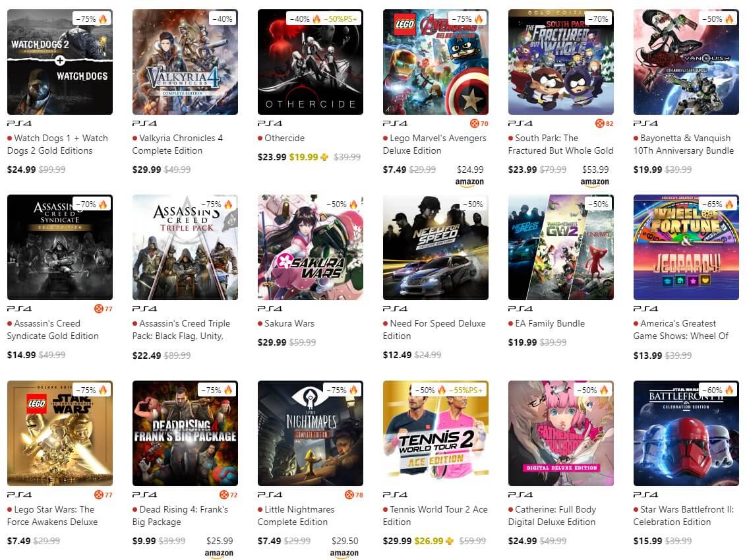
Task: Click the -75% discount badge on Watch Dogs cover
Action: click(92, 18)
